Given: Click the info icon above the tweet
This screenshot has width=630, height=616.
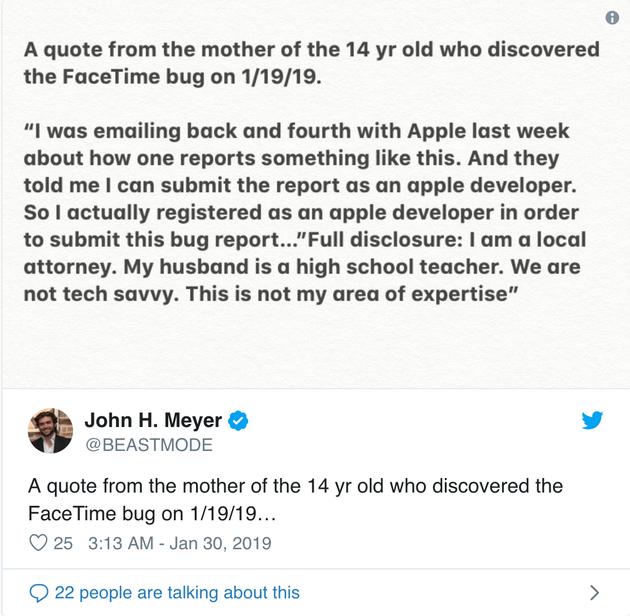Looking at the screenshot, I should coord(613,18).
